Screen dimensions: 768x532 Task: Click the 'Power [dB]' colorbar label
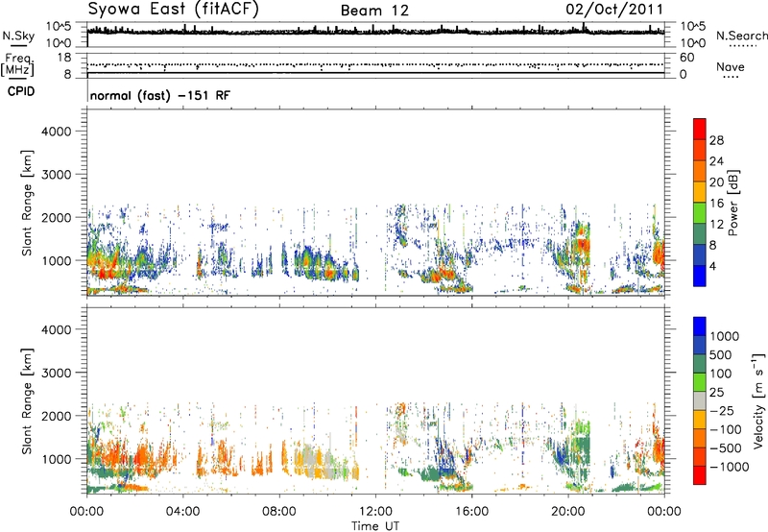[732, 203]
